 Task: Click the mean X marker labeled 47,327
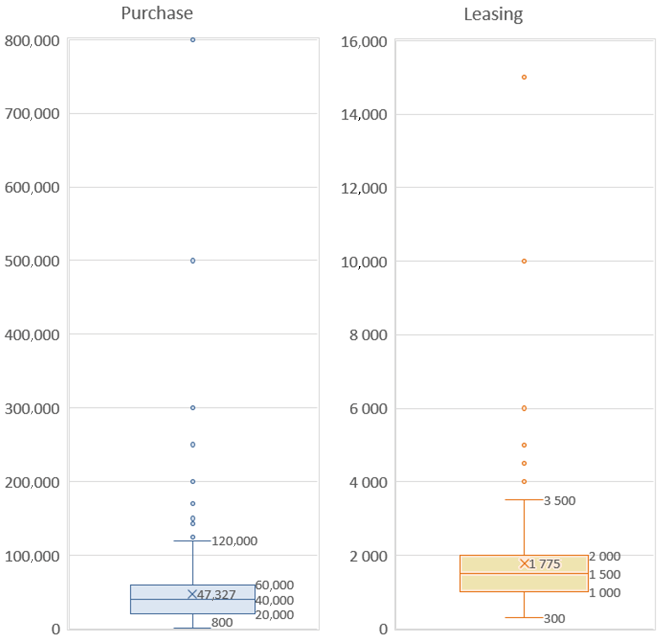pos(192,594)
